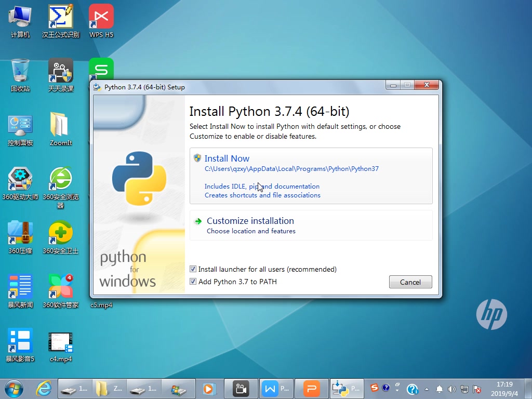Open the Windows Start menu
532x399 pixels.
coord(14,388)
